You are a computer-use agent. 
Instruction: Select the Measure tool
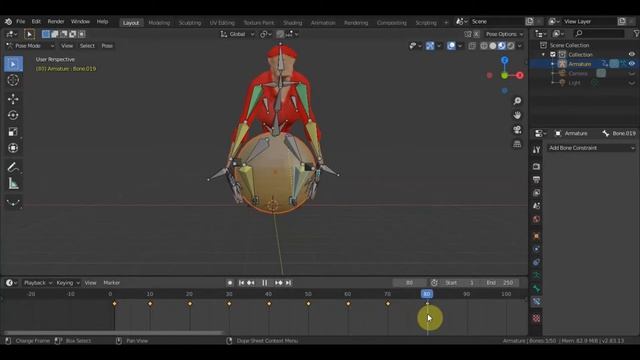[13, 184]
